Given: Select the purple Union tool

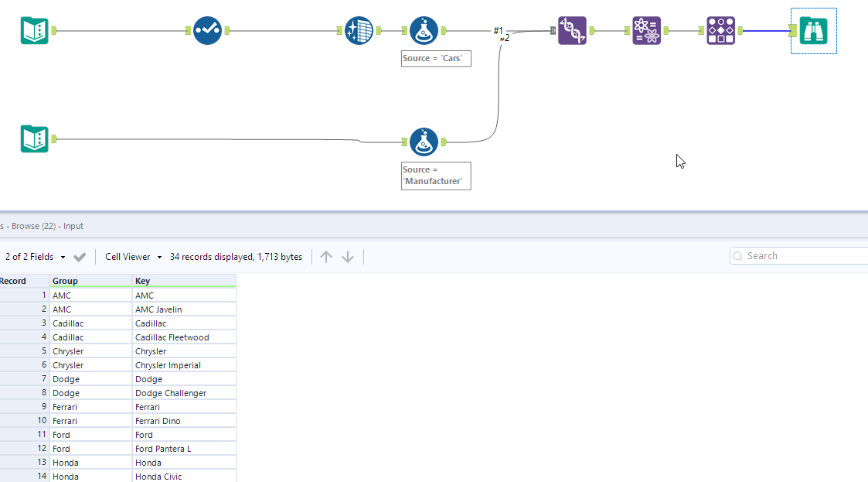Looking at the screenshot, I should pyautogui.click(x=572, y=30).
